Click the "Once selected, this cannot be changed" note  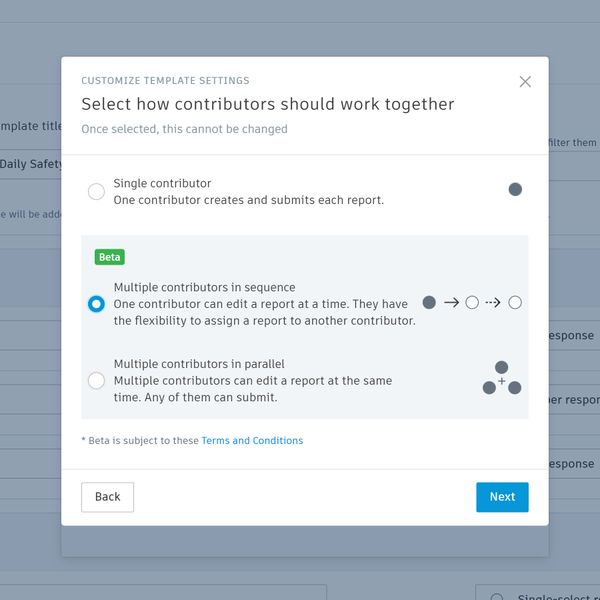click(184, 129)
